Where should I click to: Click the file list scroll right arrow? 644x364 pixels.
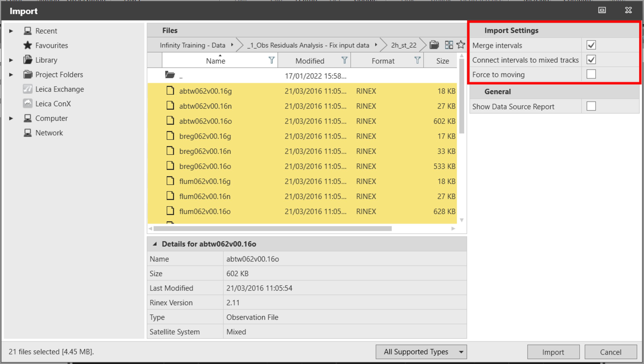453,229
